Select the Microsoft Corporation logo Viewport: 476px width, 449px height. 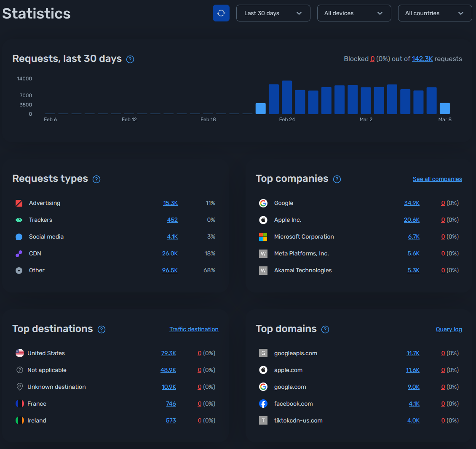tap(263, 236)
